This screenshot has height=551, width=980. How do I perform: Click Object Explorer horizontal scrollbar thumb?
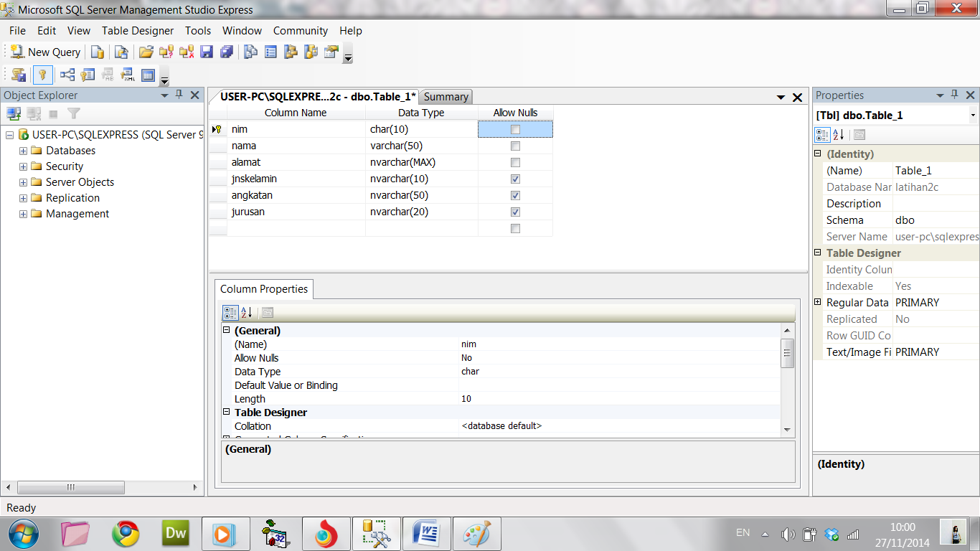70,487
